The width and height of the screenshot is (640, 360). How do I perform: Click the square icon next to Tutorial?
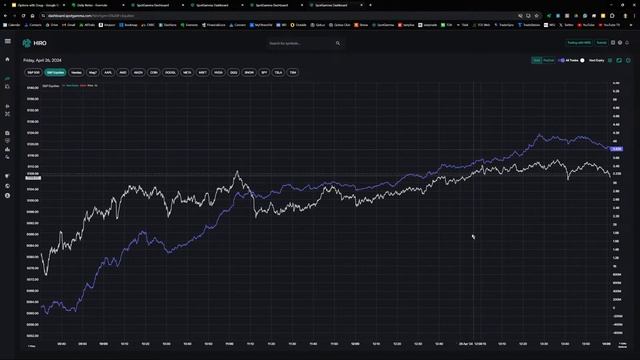[x=613, y=43]
